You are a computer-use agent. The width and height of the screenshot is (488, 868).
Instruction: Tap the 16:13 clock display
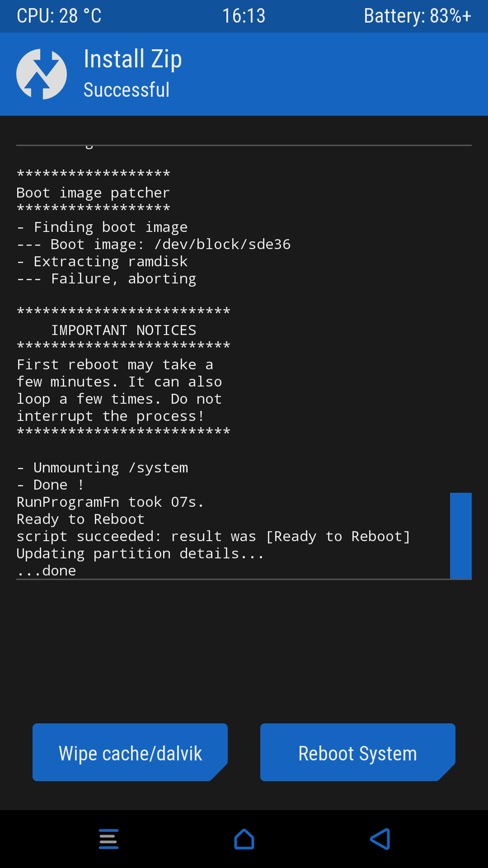[244, 16]
